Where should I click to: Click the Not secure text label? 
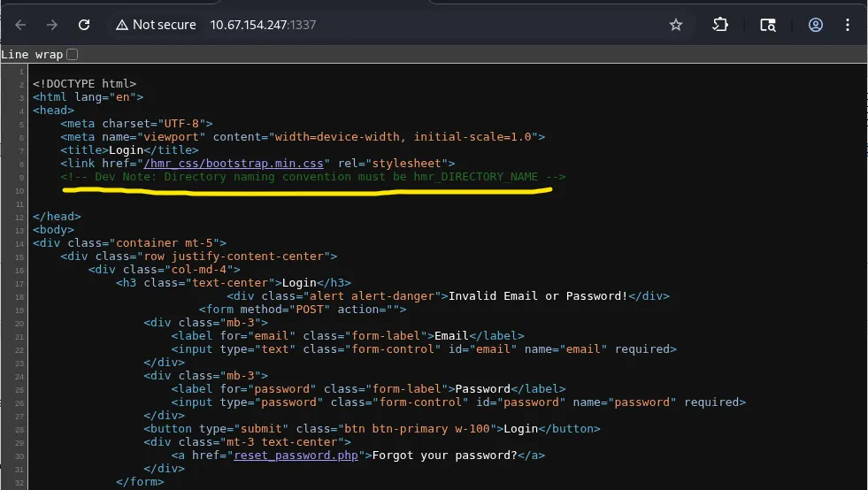click(x=164, y=25)
